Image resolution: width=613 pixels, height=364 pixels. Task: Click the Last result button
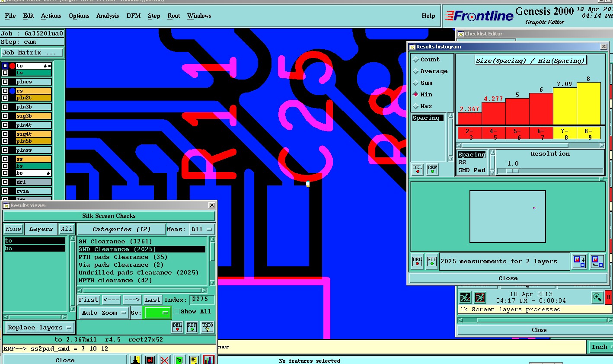[x=153, y=300]
